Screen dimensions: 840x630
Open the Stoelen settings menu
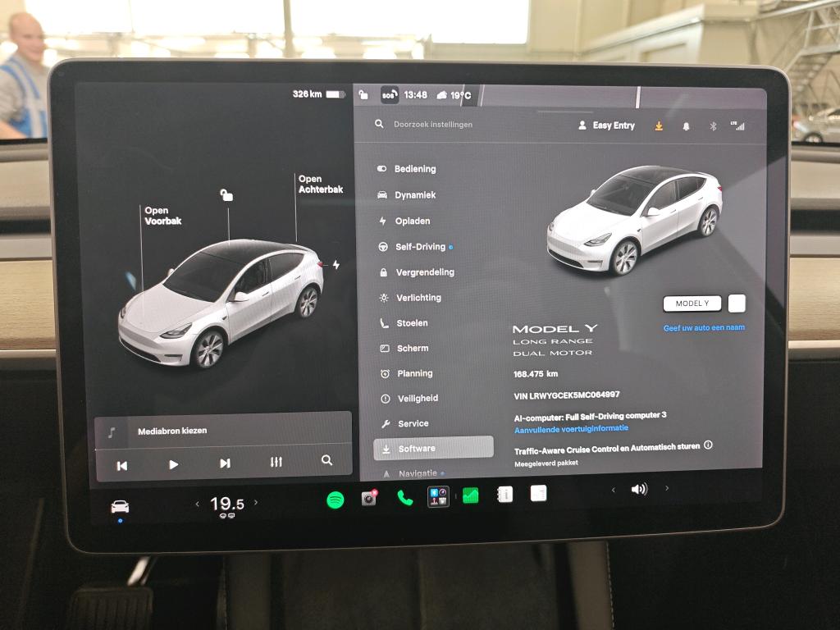tap(413, 323)
